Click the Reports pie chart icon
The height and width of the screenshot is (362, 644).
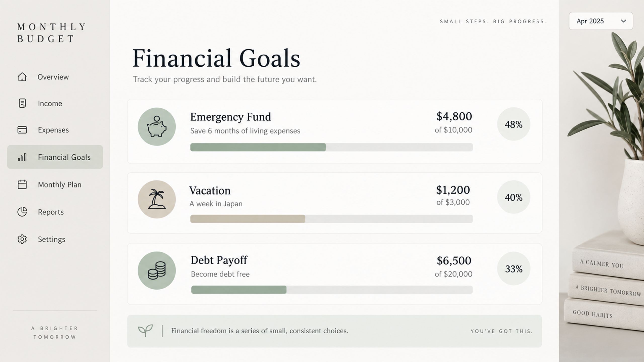point(22,212)
